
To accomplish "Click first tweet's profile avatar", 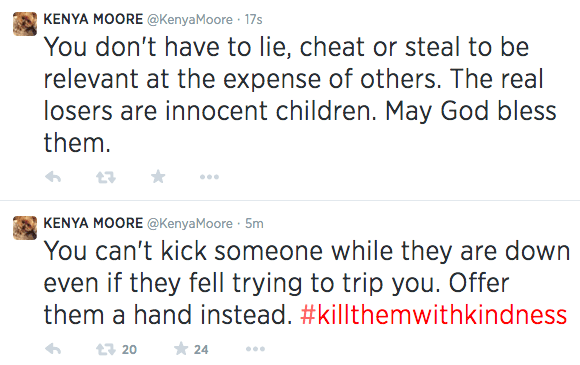I will pyautogui.click(x=25, y=24).
